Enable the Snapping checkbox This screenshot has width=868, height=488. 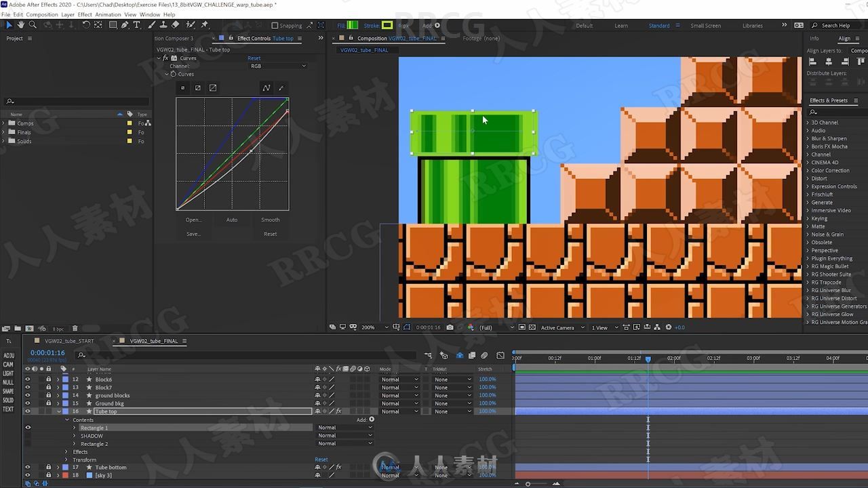275,26
